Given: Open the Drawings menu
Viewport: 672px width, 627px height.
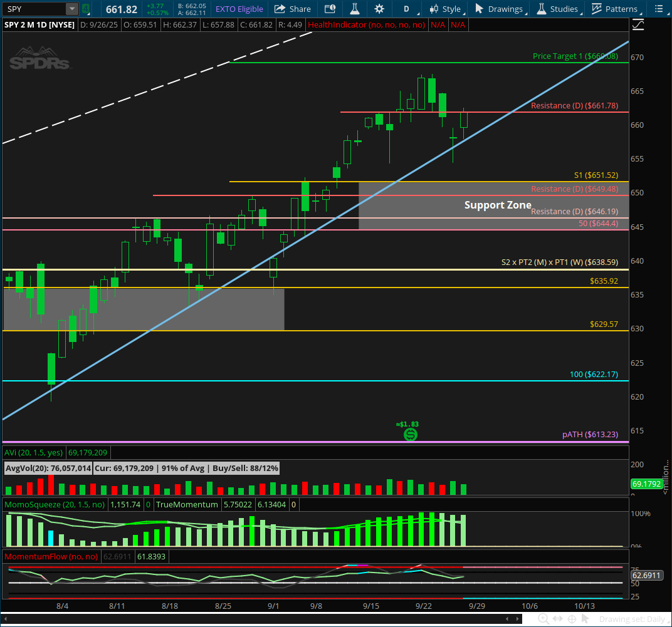Looking at the screenshot, I should pyautogui.click(x=501, y=9).
